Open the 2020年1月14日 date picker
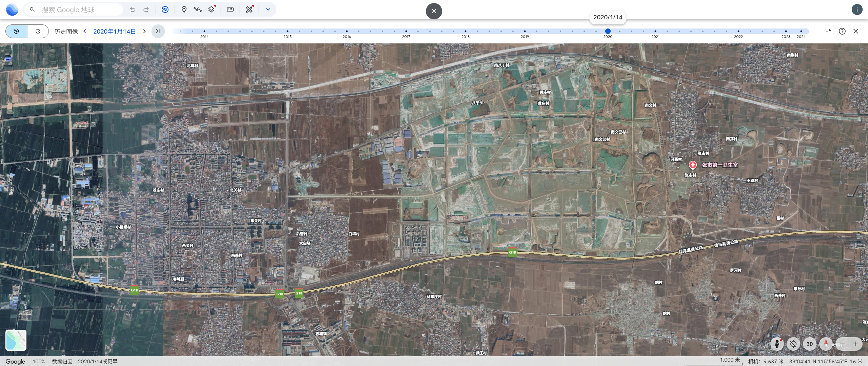This screenshot has height=366, width=868. point(114,32)
